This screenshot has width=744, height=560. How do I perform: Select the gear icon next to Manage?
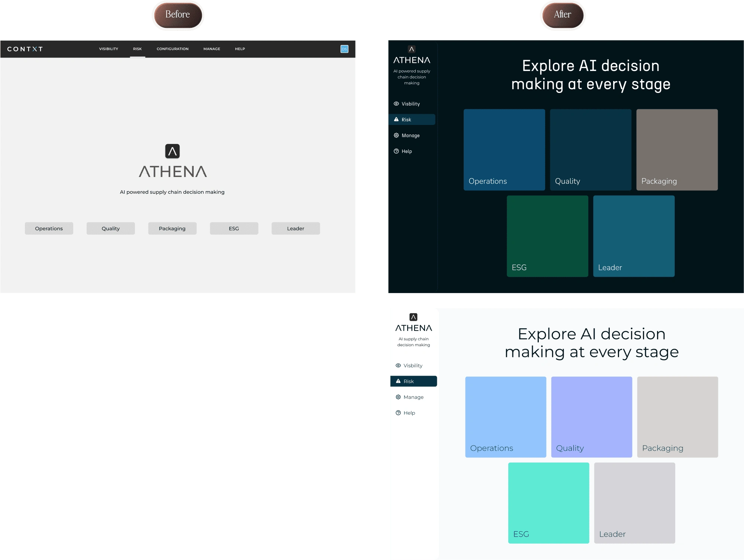click(397, 135)
